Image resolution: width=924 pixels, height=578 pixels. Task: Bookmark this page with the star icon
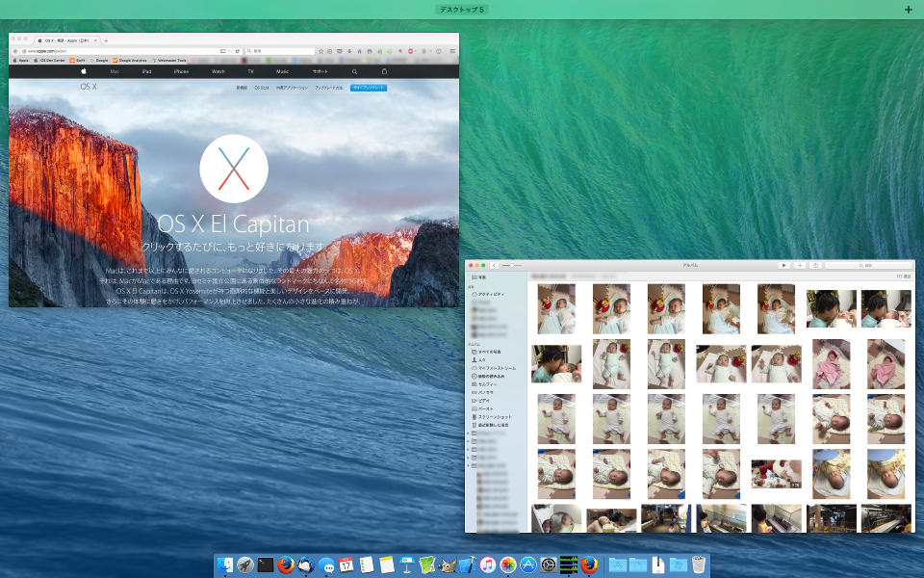click(x=321, y=51)
